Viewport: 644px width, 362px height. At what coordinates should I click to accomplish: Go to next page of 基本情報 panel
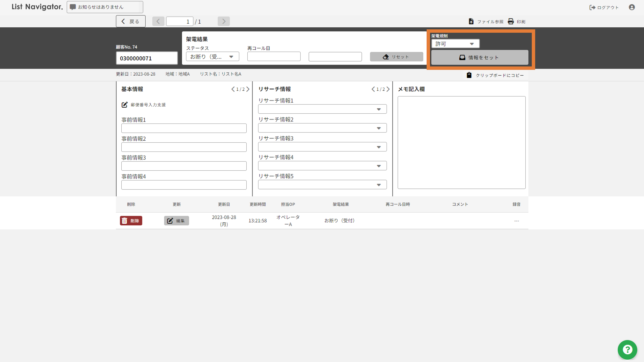pyautogui.click(x=248, y=89)
